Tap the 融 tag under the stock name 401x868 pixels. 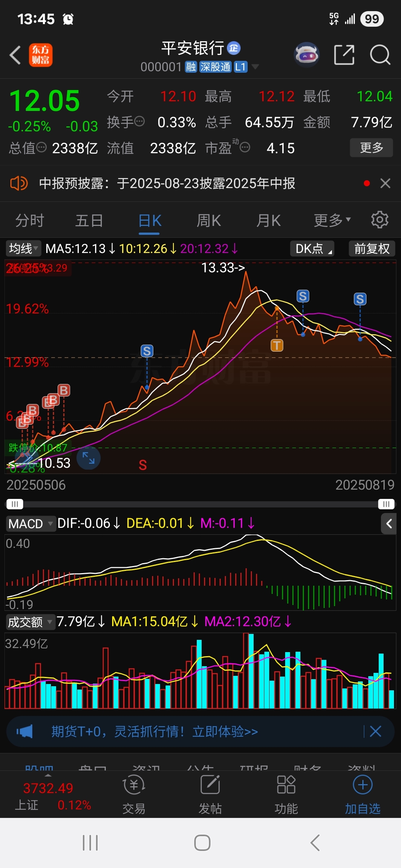pyautogui.click(x=191, y=67)
